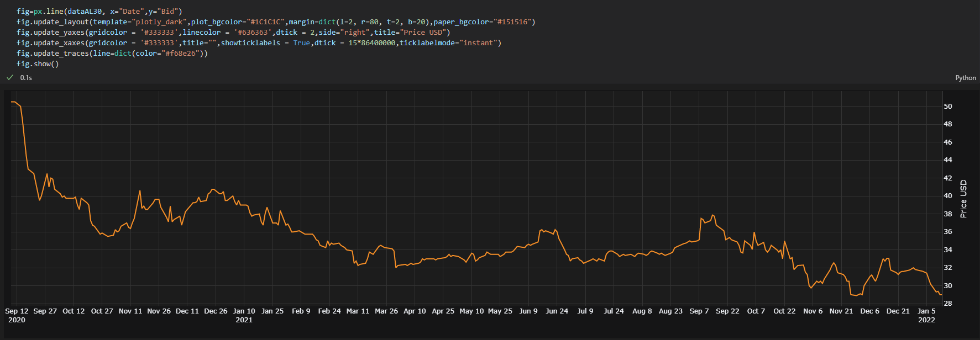This screenshot has height=340, width=980.
Task: Open the Python cell language mode selector
Action: 966,78
